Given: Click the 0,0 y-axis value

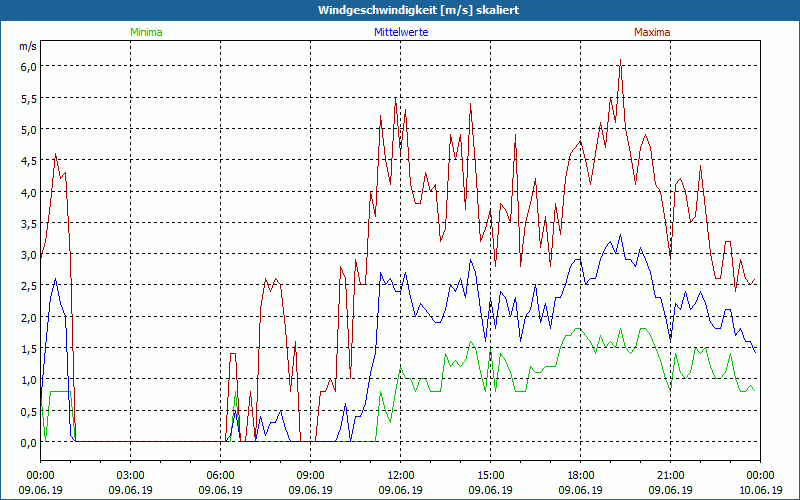Looking at the screenshot, I should pos(29,443).
